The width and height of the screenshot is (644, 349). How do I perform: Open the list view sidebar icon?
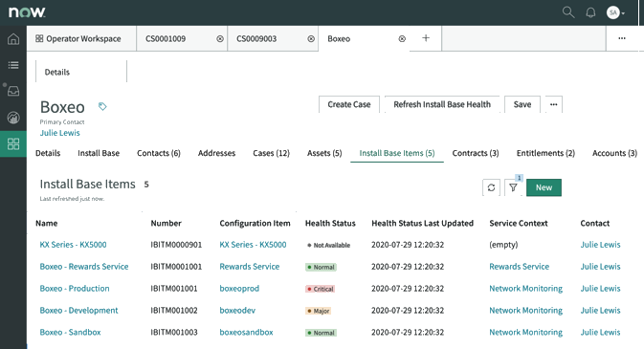(x=13, y=65)
